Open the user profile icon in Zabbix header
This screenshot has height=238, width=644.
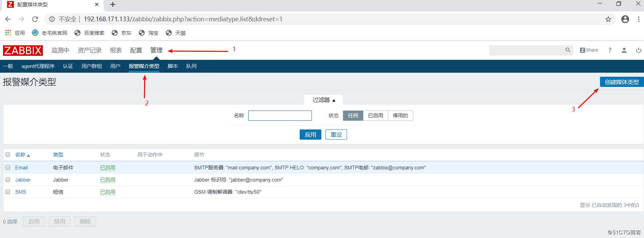point(624,50)
